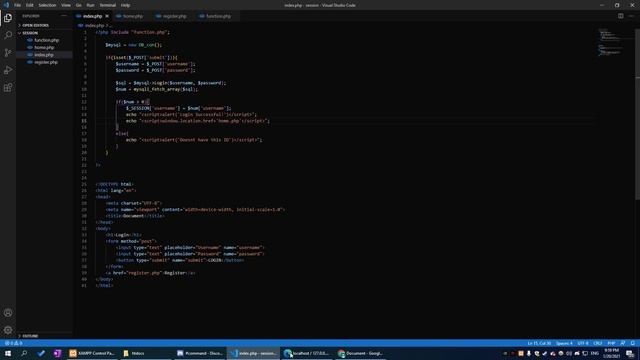The height and width of the screenshot is (360, 640).
Task: Switch to XAMPP Control Panel taskbar window
Action: (x=92, y=353)
